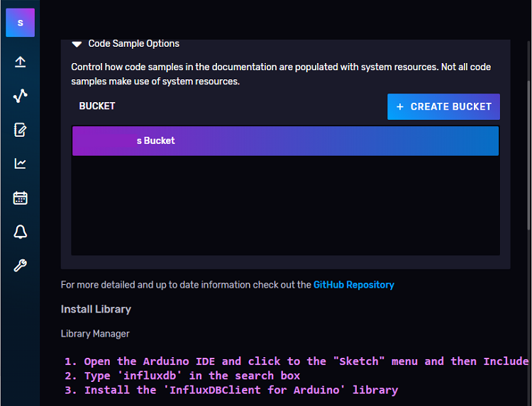Image resolution: width=532 pixels, height=406 pixels.
Task: Open the Tasks calendar icon
Action: point(21,198)
